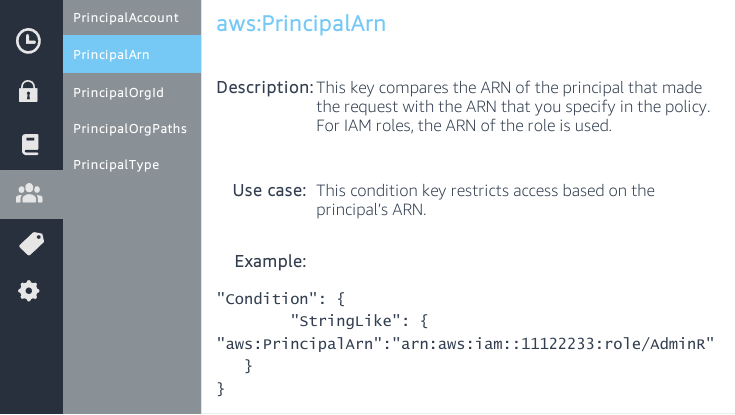
Task: Select PrincipalAccount in the key list
Action: point(126,18)
